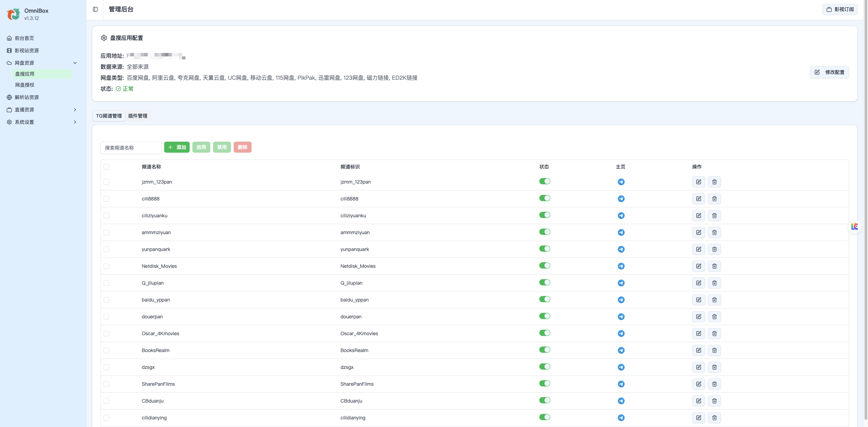This screenshot has width=868, height=427.
Task: Click the green 添加 button
Action: pos(177,147)
